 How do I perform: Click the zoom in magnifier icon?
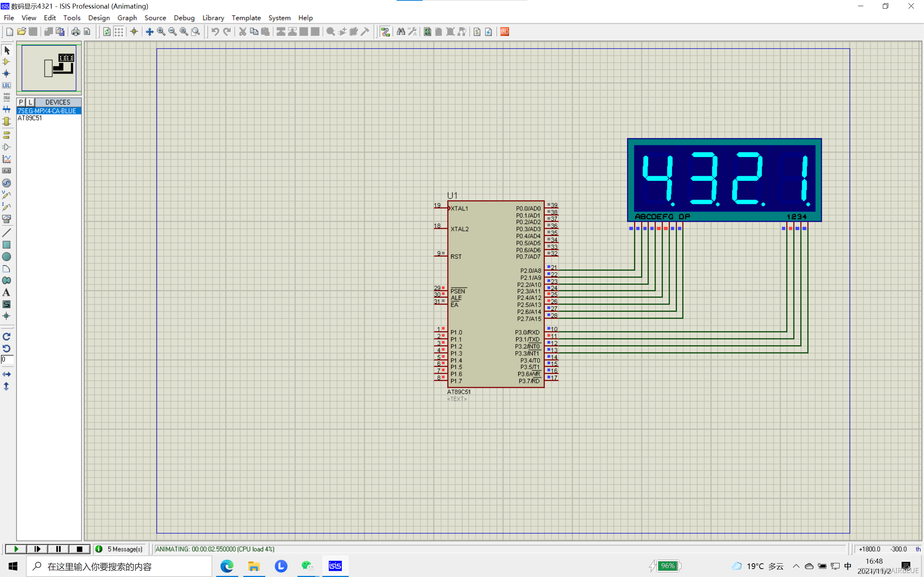pyautogui.click(x=161, y=32)
